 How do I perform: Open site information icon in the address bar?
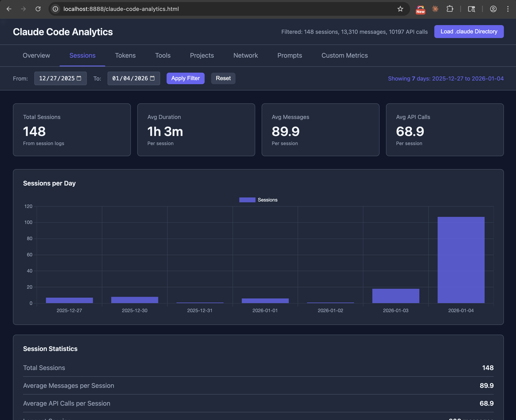[x=55, y=9]
